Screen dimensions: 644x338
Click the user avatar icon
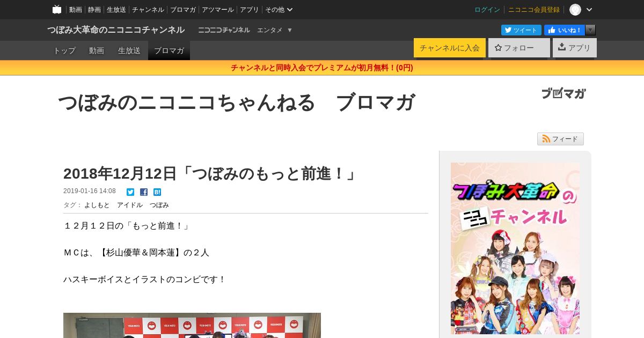(575, 10)
